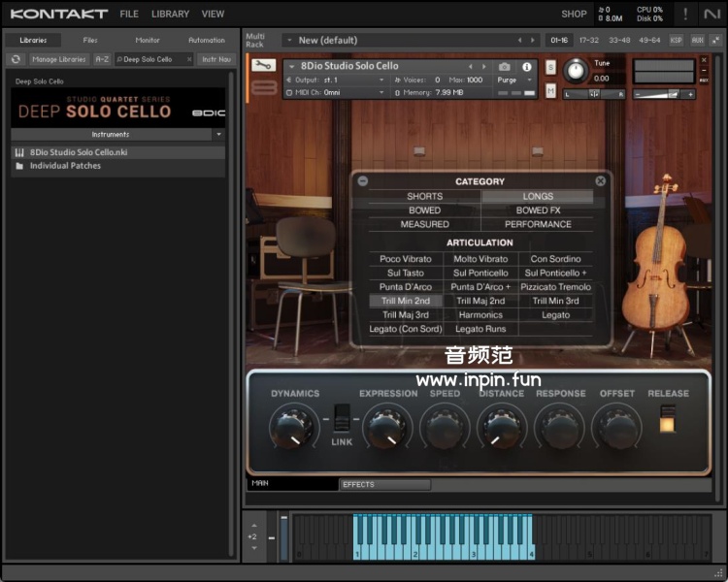Click keyboard octave up arrow
Viewport: 728px width, 582px height.
[x=252, y=525]
